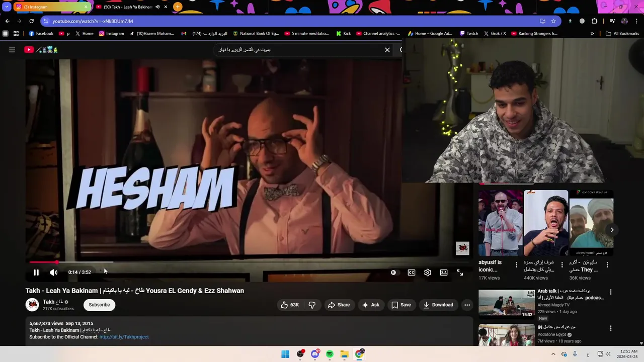Clear the YouTube search box
The width and height of the screenshot is (644, 362).
387,50
